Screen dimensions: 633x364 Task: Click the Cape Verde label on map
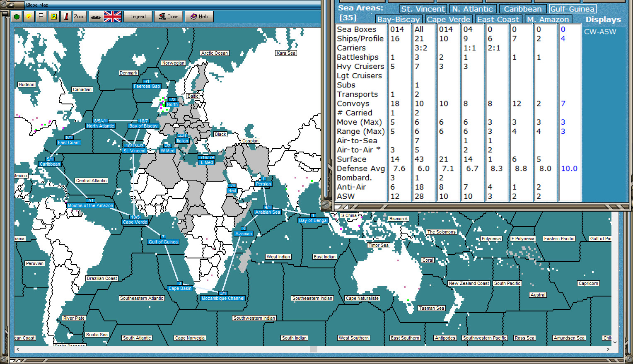coord(135,222)
